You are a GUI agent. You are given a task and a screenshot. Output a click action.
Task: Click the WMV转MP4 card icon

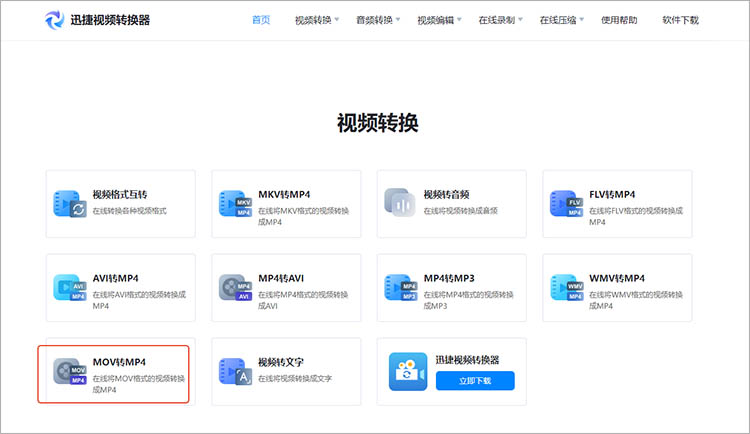(x=566, y=288)
